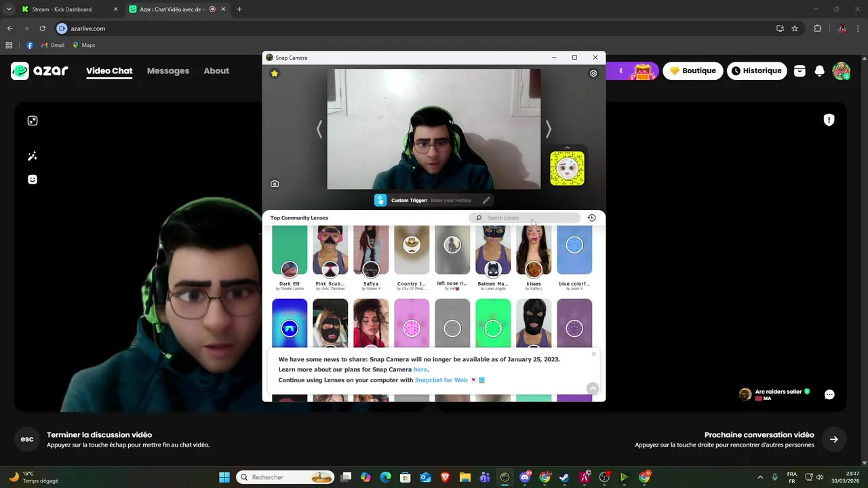Select the Batman Ma... lens
The image size is (868, 488).
pyautogui.click(x=493, y=258)
